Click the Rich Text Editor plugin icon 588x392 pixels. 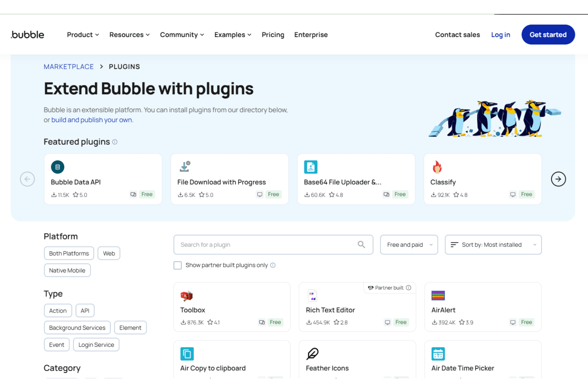tap(312, 296)
